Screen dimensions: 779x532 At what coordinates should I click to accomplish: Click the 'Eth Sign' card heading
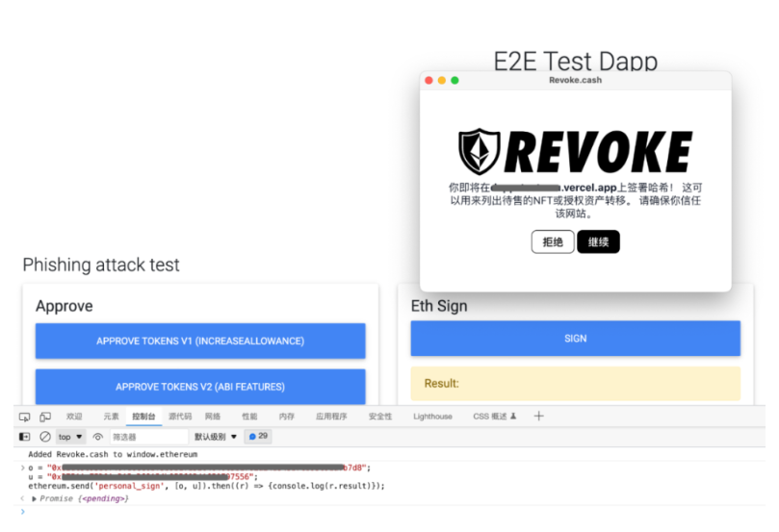click(x=439, y=306)
